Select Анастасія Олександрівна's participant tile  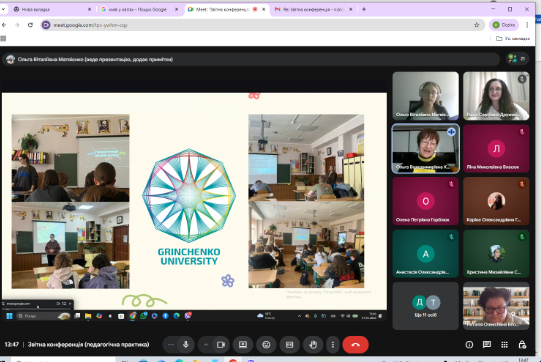pos(425,254)
